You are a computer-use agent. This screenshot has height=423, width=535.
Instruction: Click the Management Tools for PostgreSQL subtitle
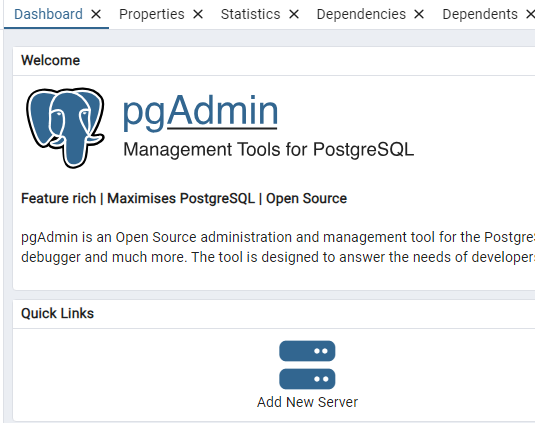click(269, 149)
